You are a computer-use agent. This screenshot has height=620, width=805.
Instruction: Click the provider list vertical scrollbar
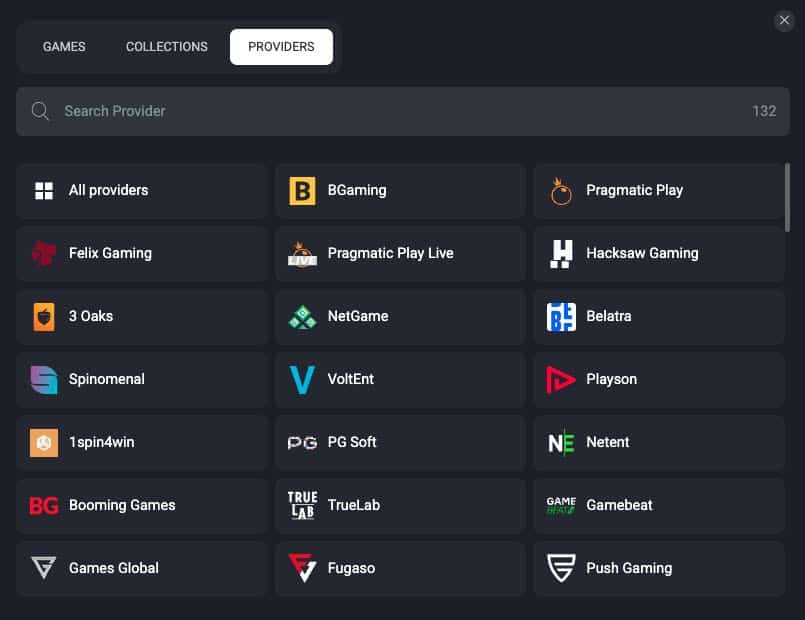pos(788,198)
